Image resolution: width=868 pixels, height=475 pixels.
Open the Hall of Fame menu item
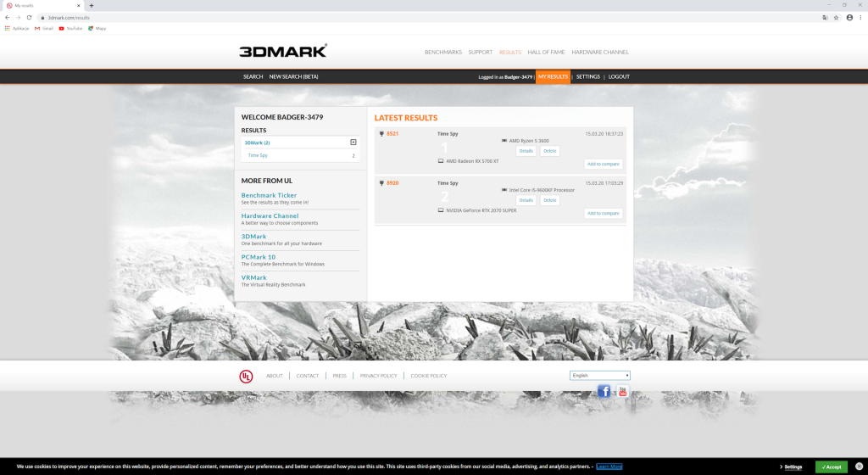tap(546, 52)
